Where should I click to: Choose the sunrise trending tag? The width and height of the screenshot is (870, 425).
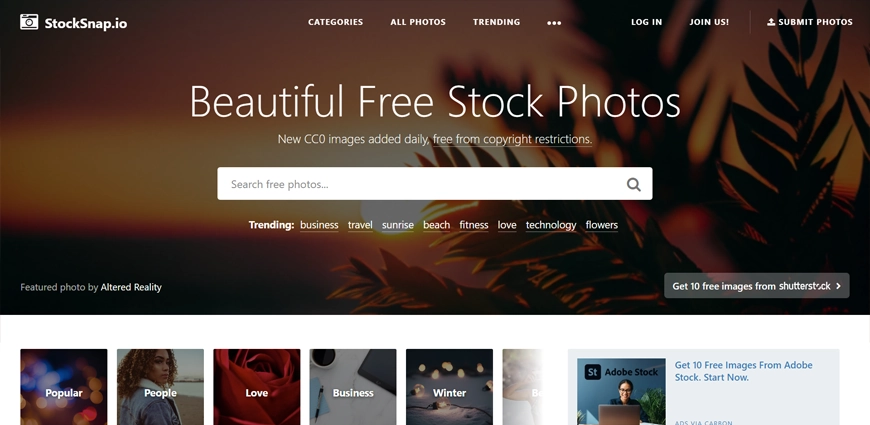tap(397, 225)
